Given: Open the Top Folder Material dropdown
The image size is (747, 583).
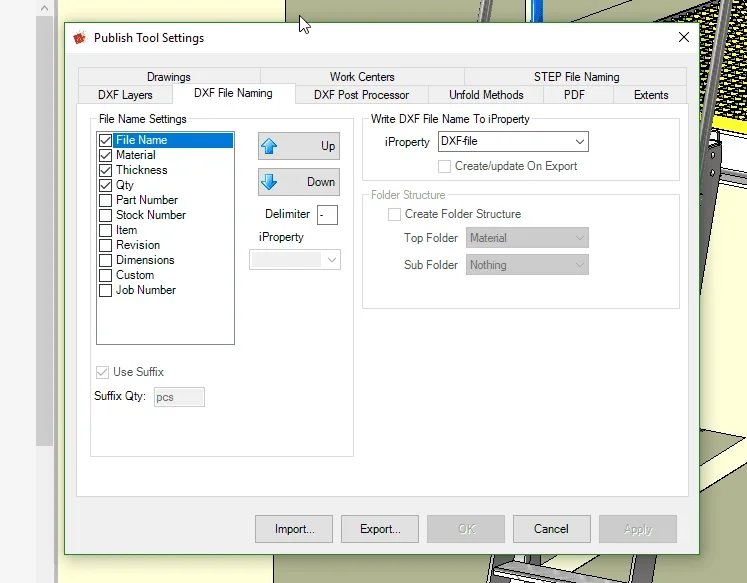Looking at the screenshot, I should pyautogui.click(x=527, y=238).
